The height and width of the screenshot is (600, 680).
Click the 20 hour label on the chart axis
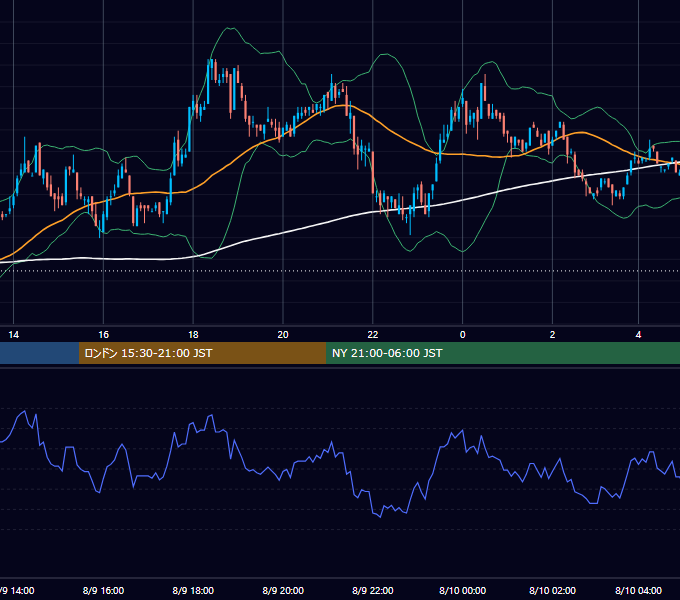283,335
